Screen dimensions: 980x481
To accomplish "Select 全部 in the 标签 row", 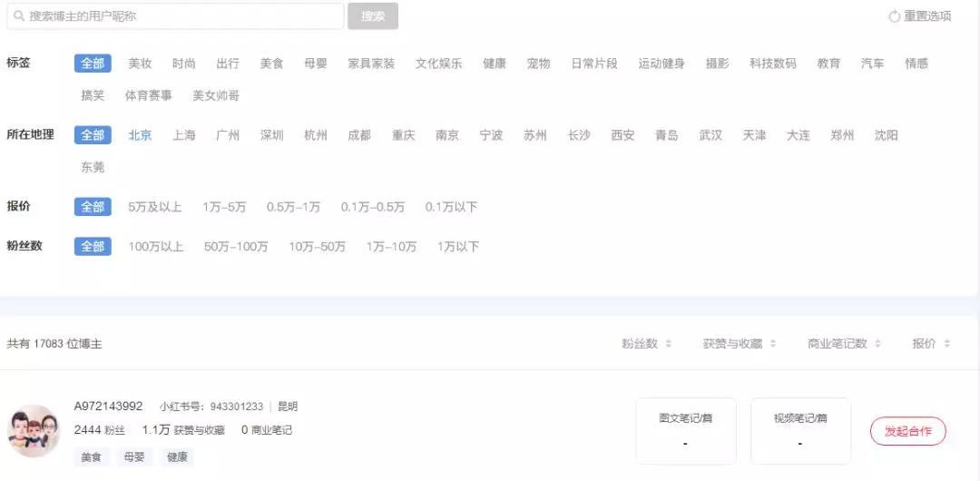I will (93, 64).
